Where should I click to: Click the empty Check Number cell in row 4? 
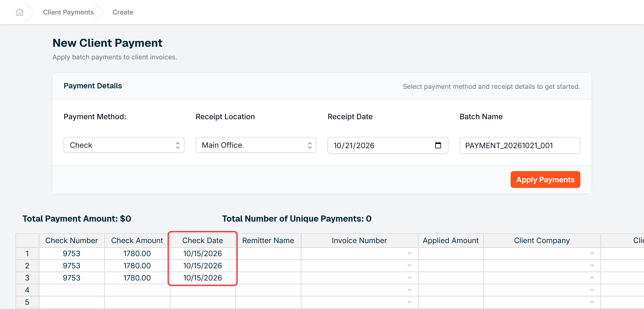click(x=72, y=290)
